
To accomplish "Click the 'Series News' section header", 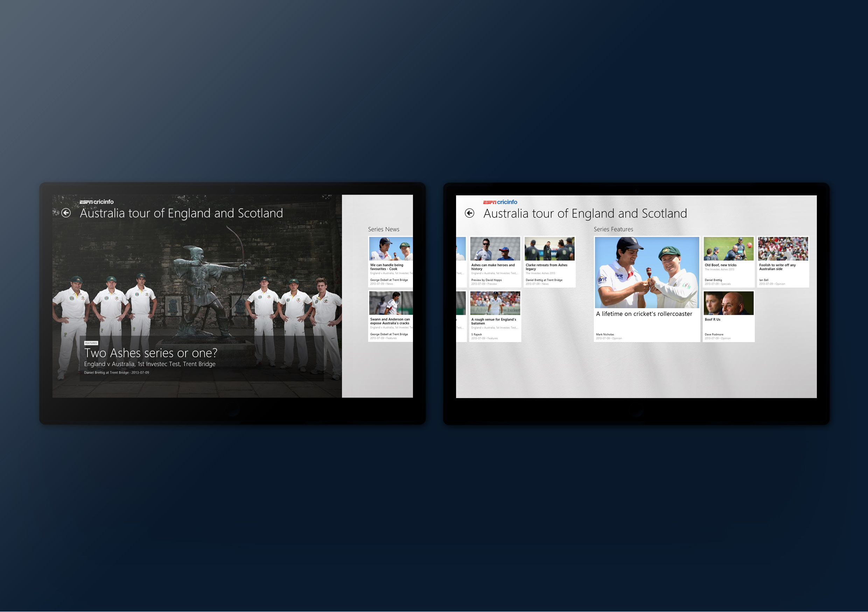I will [x=383, y=229].
